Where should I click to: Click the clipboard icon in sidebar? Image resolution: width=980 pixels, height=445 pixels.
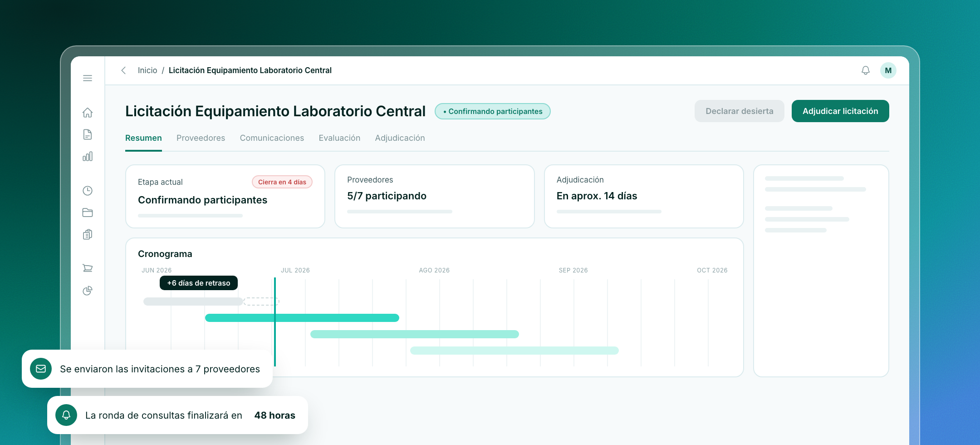coord(88,234)
